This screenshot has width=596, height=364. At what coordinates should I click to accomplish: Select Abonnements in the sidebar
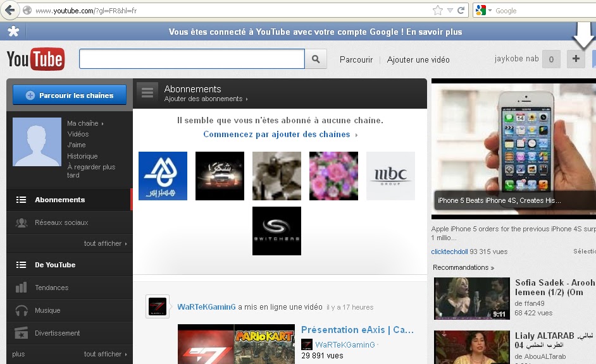[70, 200]
